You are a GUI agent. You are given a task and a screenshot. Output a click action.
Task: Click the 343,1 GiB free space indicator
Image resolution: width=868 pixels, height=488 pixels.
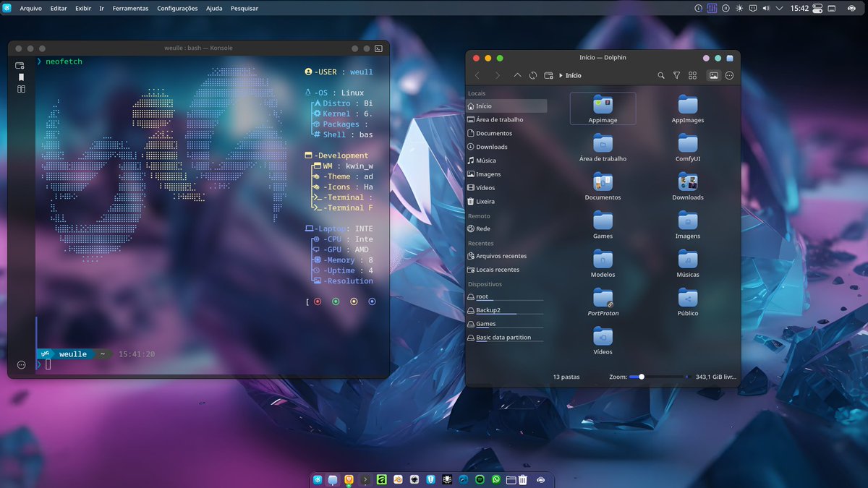(715, 377)
